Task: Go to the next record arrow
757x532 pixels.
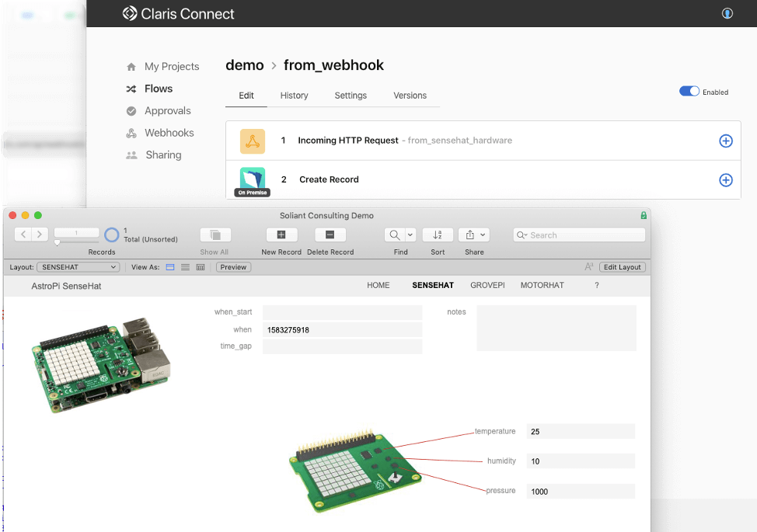Action: click(40, 235)
